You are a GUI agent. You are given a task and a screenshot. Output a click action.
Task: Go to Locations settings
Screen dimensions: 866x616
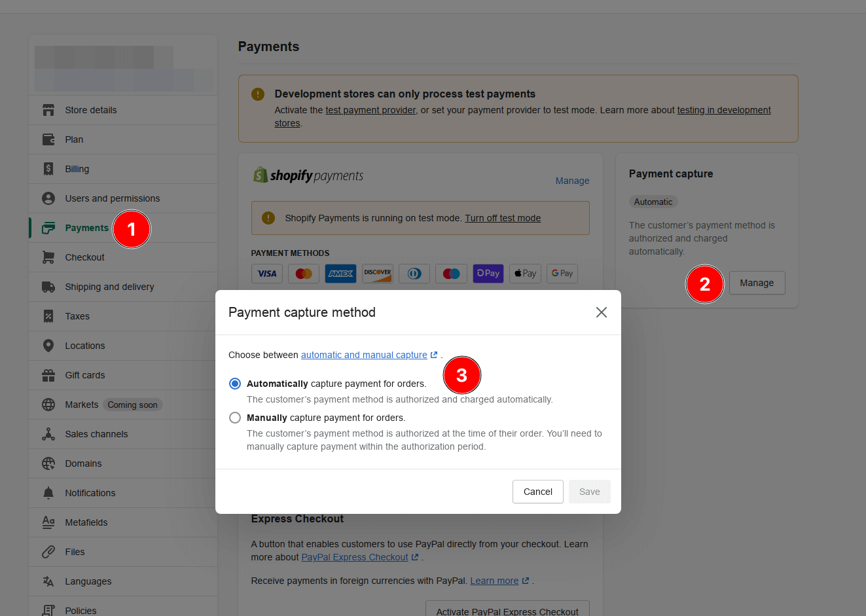click(x=123, y=346)
